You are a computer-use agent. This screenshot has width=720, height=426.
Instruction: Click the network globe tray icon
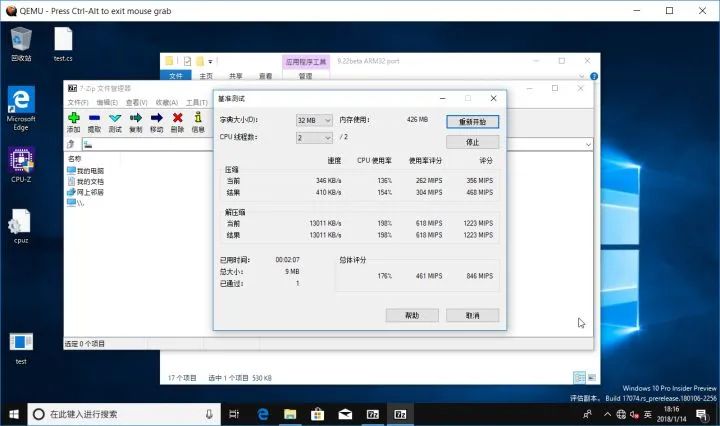point(621,415)
